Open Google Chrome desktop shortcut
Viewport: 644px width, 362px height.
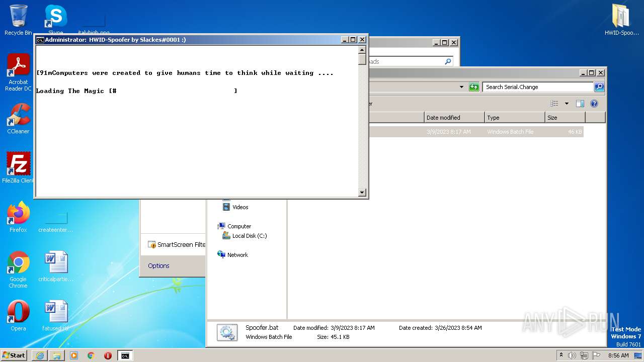pos(18,269)
